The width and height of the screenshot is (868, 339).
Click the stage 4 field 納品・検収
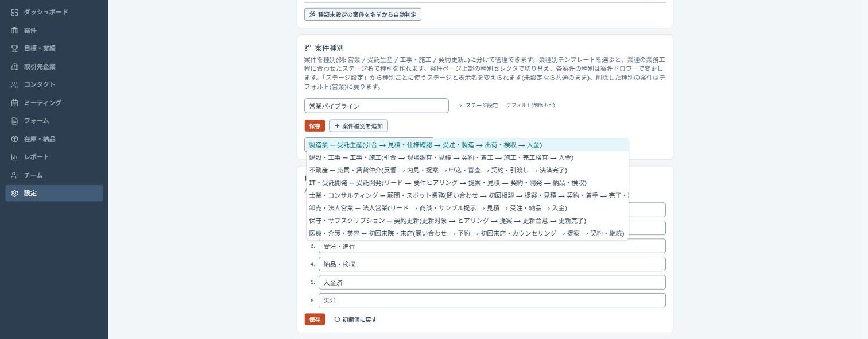click(492, 264)
